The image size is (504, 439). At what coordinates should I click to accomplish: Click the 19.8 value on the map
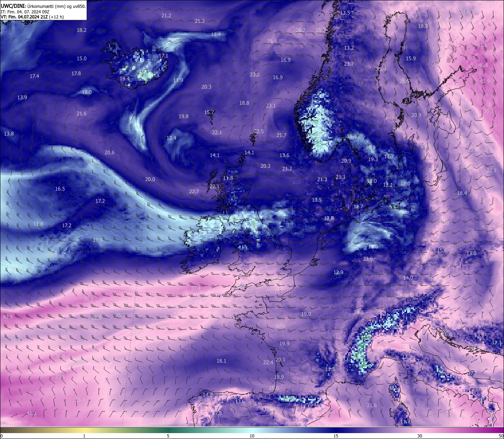pos(183,116)
